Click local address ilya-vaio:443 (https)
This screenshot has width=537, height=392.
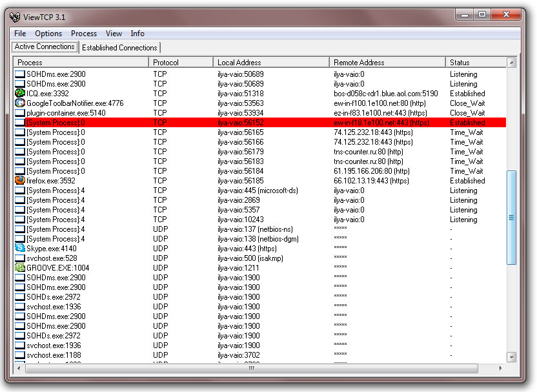247,249
